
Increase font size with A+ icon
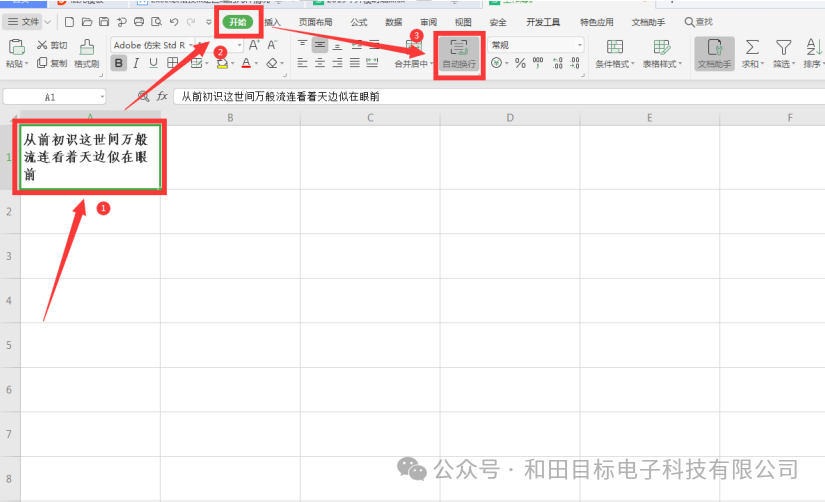[x=254, y=45]
